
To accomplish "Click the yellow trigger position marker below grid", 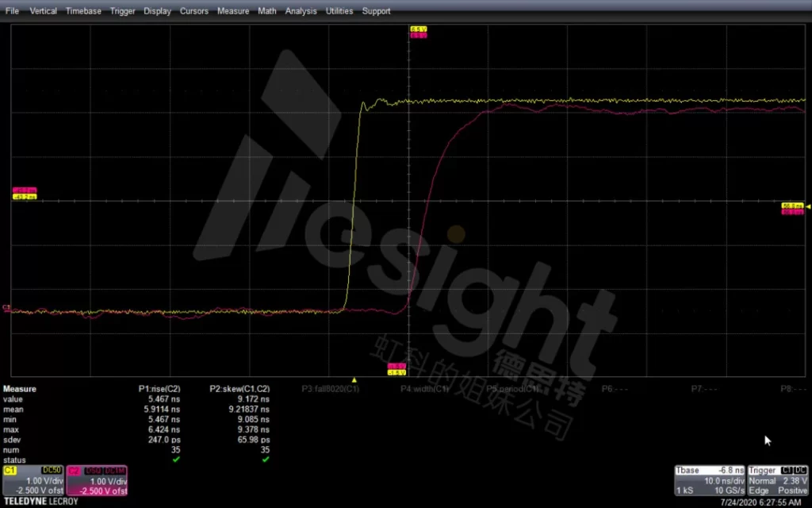I will (354, 380).
